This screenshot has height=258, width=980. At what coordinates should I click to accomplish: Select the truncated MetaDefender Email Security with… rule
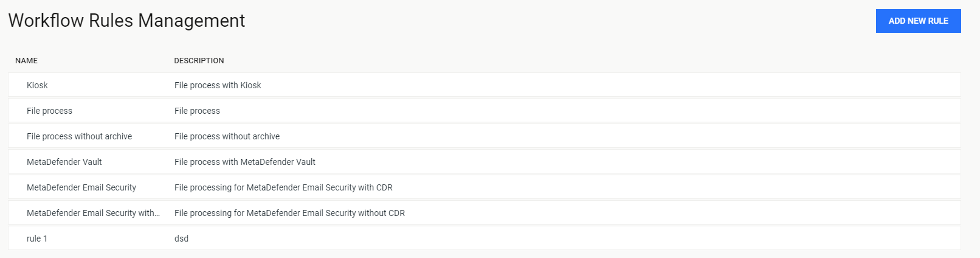(93, 213)
